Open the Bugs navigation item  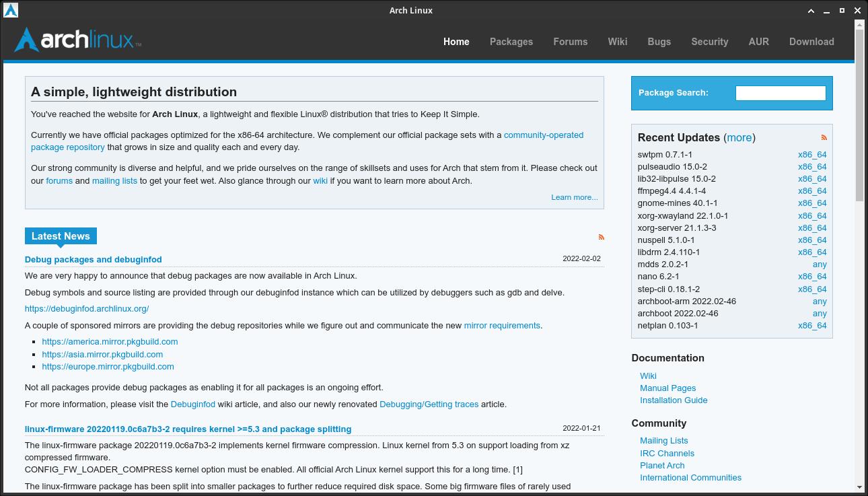coord(659,42)
